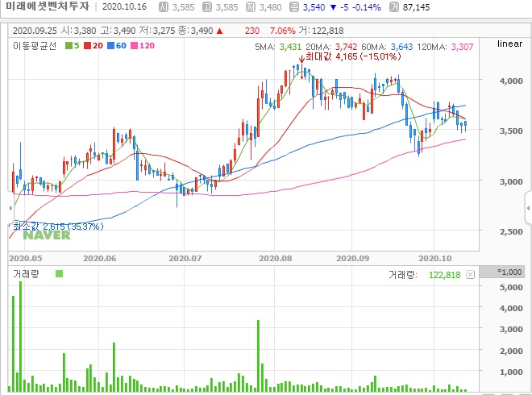Click the date 2020.10.16 in the header

click(x=124, y=6)
